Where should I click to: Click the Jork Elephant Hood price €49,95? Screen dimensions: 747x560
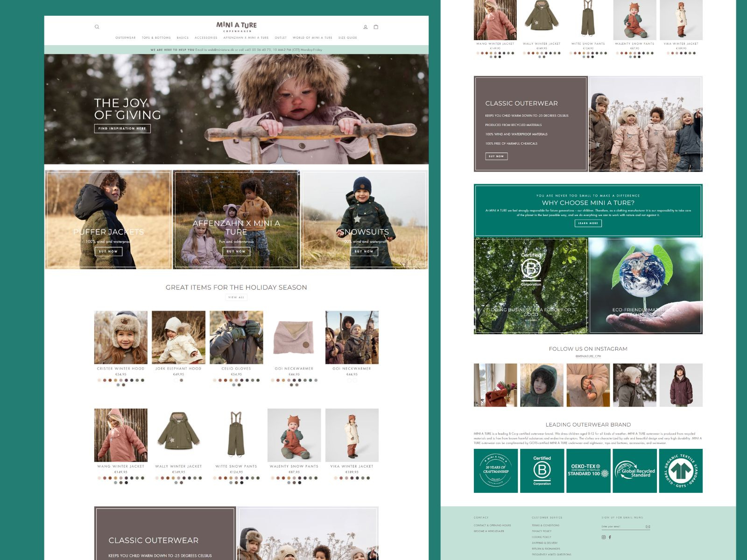(x=178, y=374)
